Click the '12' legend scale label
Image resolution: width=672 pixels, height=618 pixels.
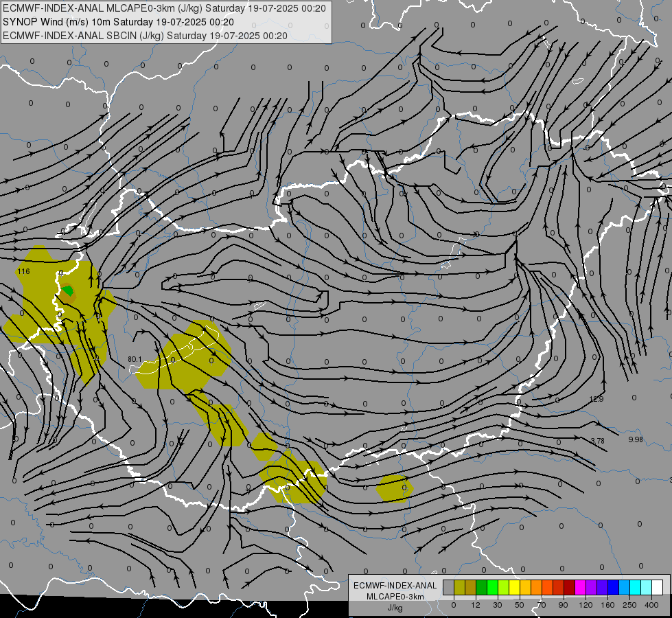point(476,605)
